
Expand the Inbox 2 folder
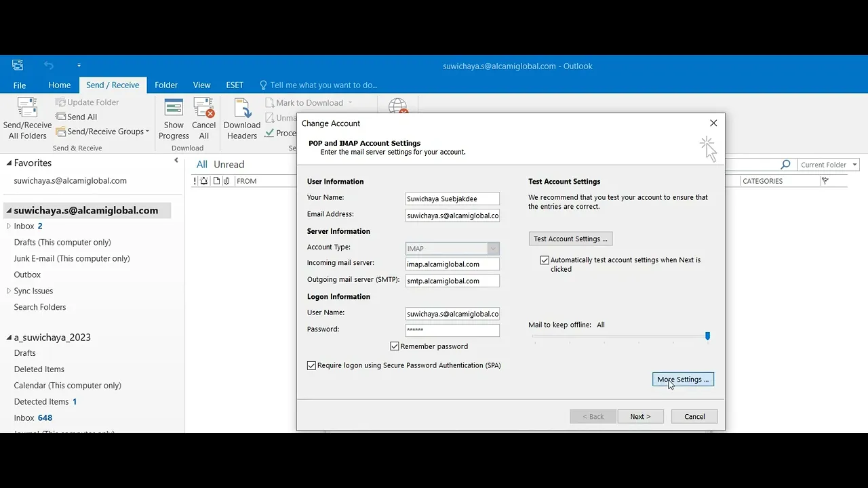click(x=9, y=226)
